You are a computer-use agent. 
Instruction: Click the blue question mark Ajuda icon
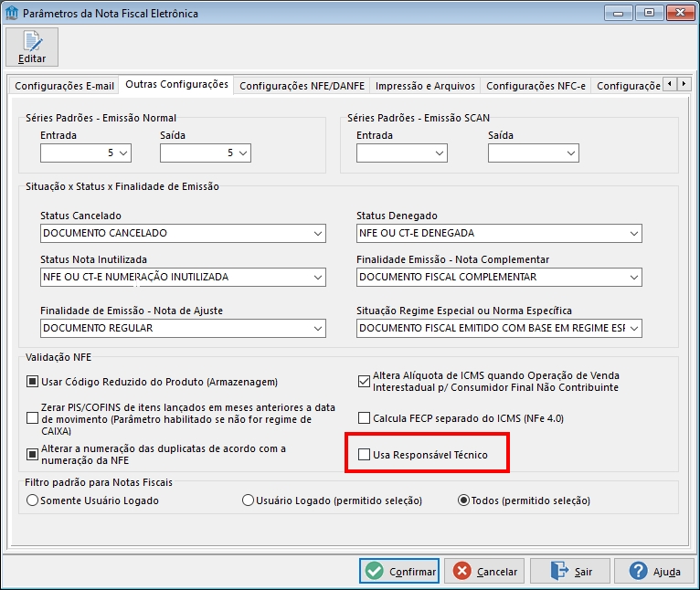tap(639, 571)
